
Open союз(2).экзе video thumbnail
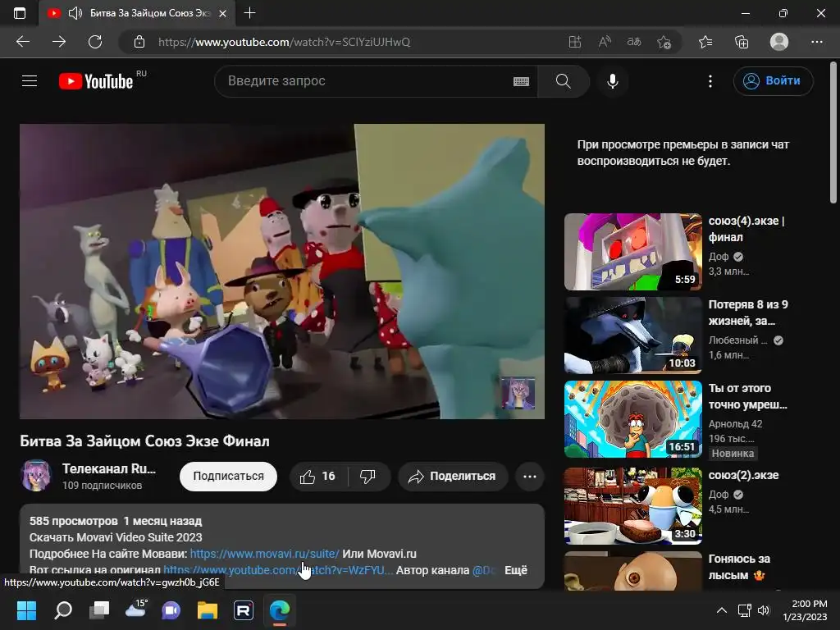pos(632,505)
